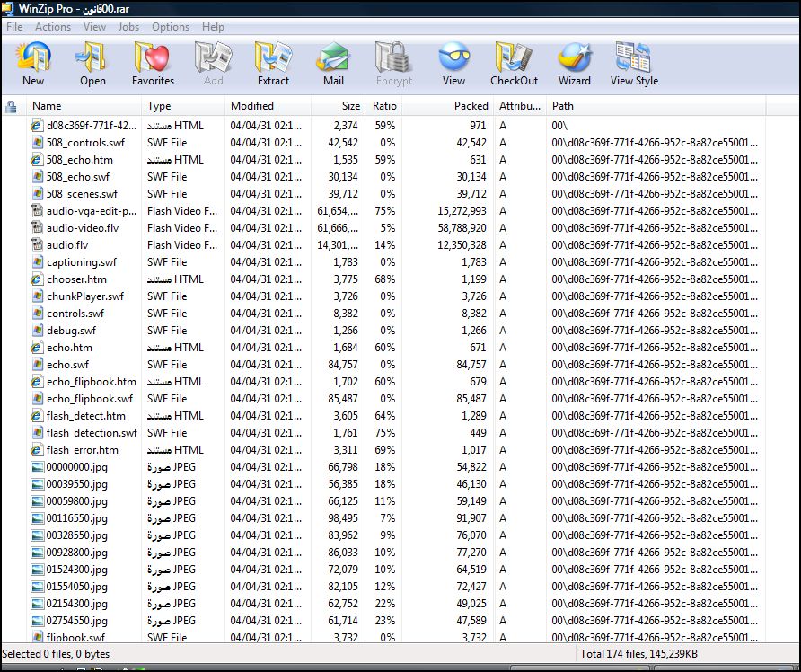The width and height of the screenshot is (801, 672).
Task: Click the file icon of debug.swf
Action: coord(37,330)
